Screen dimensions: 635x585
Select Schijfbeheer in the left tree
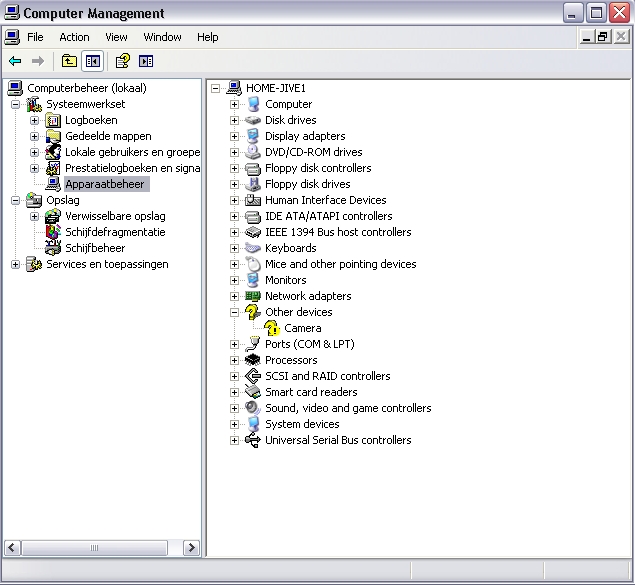pyautogui.click(x=95, y=248)
